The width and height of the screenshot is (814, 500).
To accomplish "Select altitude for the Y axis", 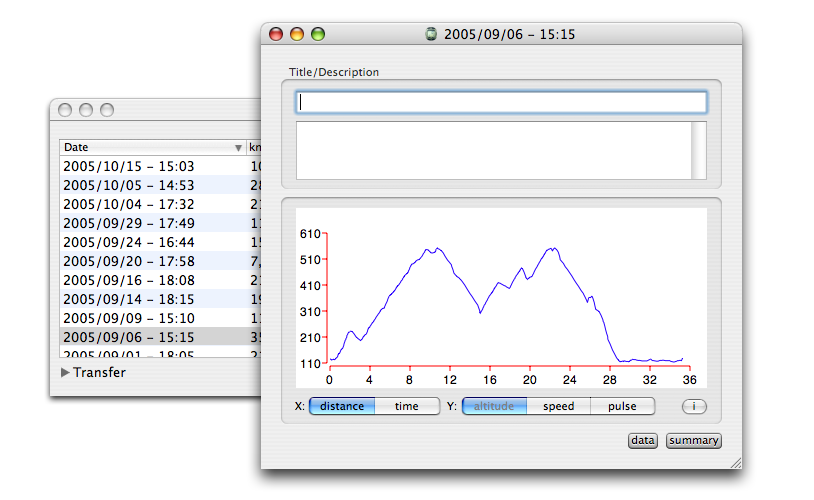I will (494, 407).
